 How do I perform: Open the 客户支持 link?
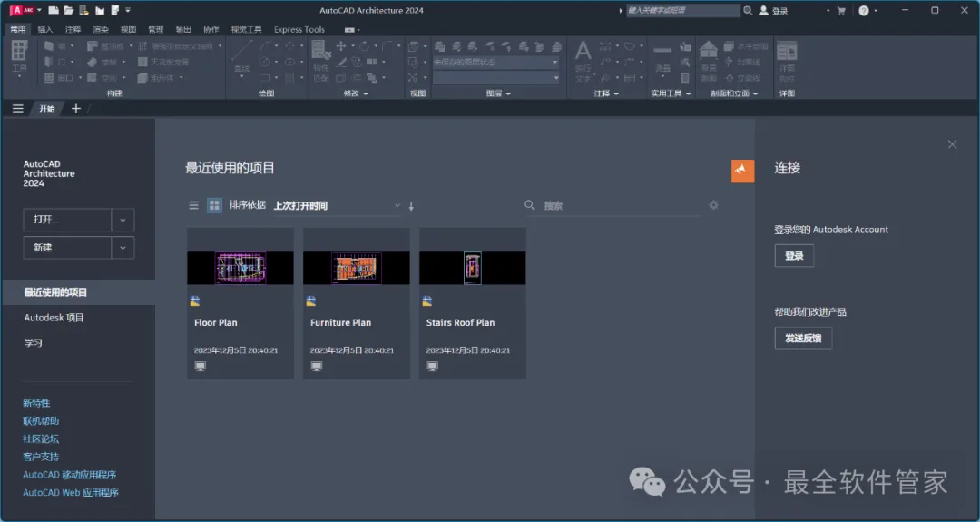click(x=41, y=457)
